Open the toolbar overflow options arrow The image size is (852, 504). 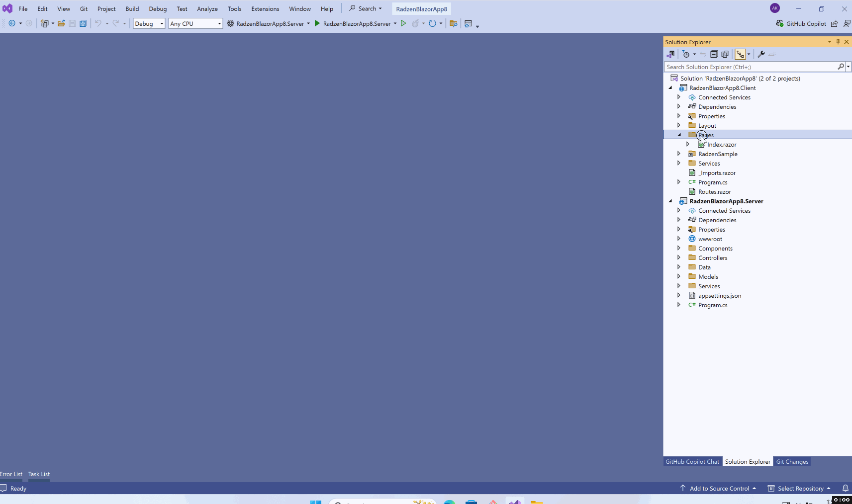[x=477, y=25]
